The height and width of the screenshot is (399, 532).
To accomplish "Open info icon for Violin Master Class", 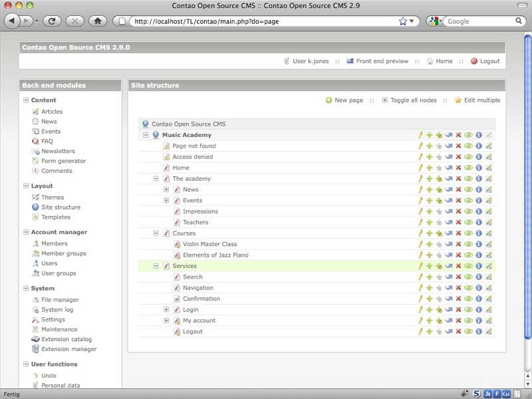I will point(479,244).
